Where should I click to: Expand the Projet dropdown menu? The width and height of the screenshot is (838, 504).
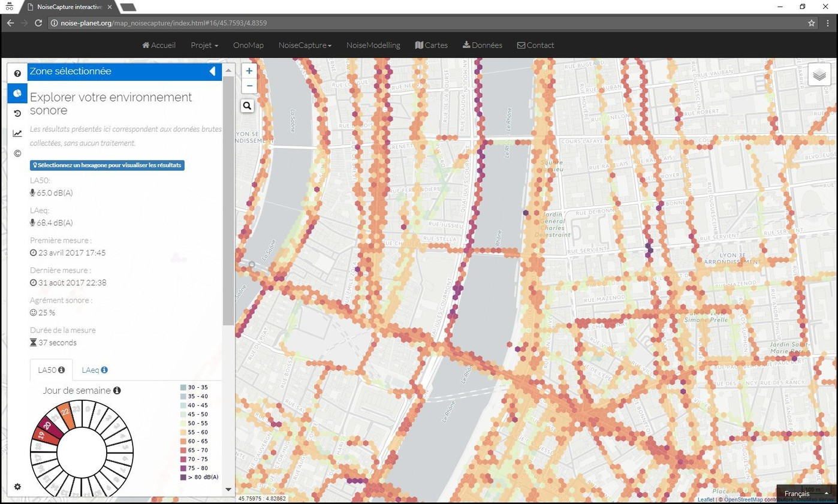[204, 45]
